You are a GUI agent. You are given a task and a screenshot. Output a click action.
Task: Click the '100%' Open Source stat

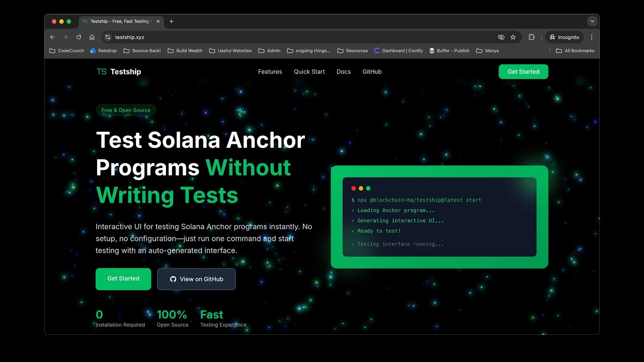(x=173, y=319)
